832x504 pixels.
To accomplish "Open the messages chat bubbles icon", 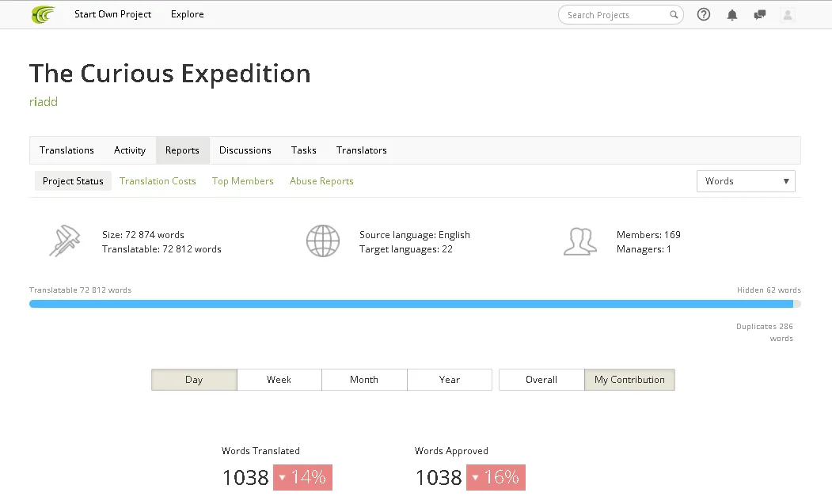I will coord(760,15).
